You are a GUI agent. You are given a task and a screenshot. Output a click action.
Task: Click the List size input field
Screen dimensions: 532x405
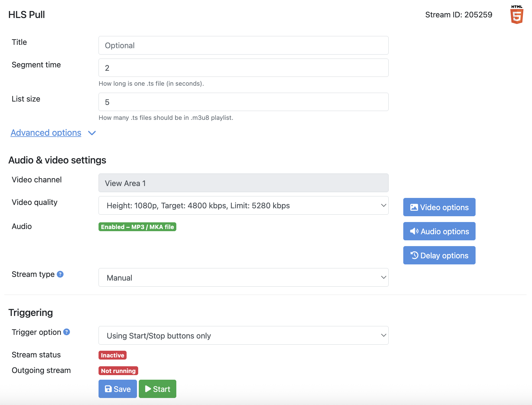[243, 102]
